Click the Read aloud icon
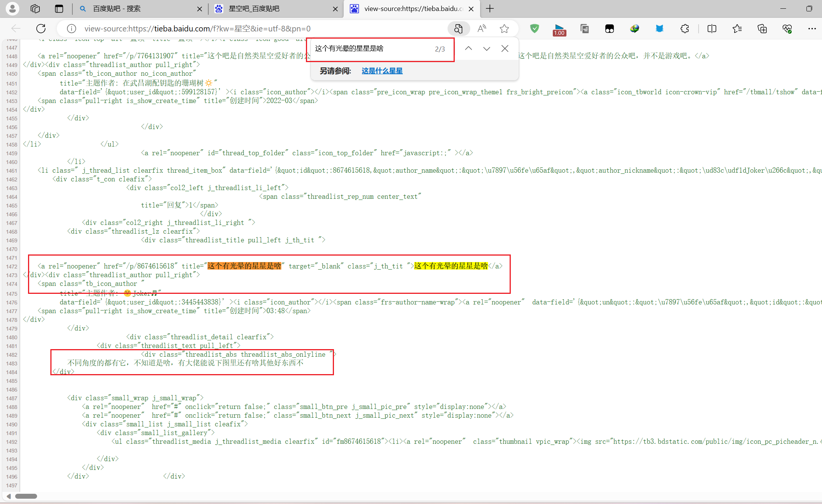This screenshot has height=504, width=822. click(482, 28)
